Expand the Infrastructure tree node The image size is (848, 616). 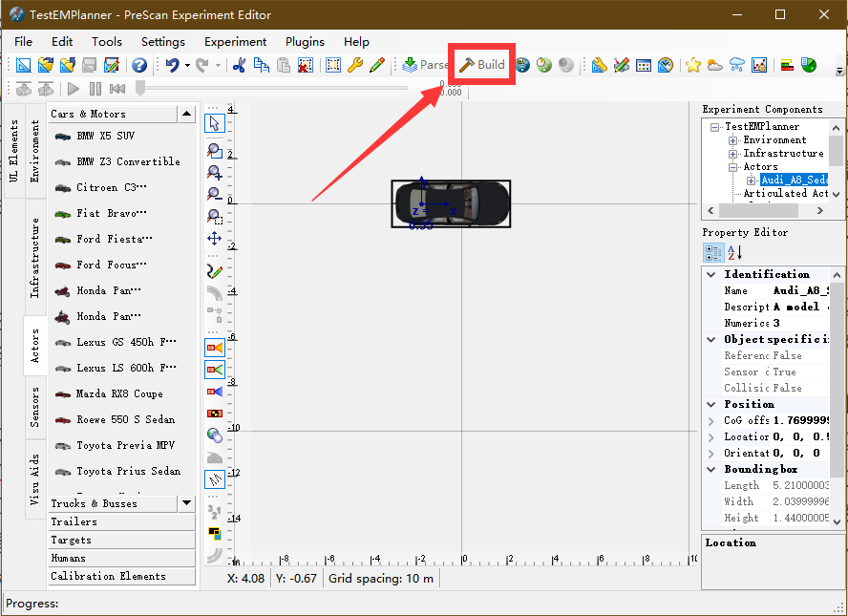(x=732, y=154)
